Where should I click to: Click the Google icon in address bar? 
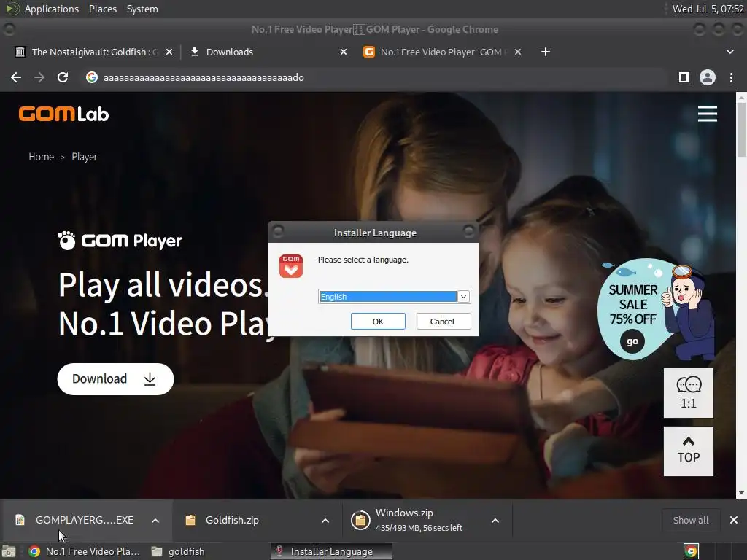[x=92, y=77]
